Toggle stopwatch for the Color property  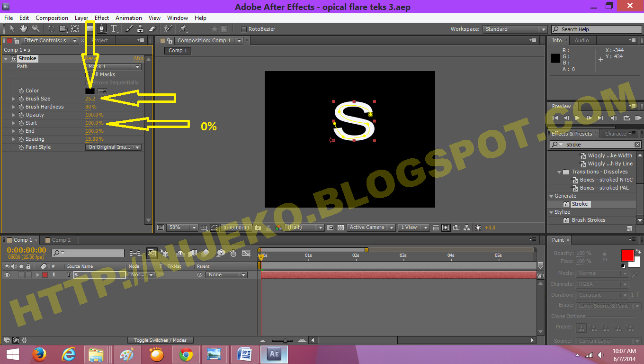21,91
